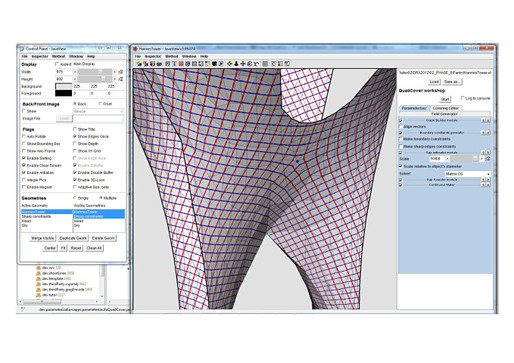Image resolution: width=514 pixels, height=363 pixels.
Task: Click the Merge Visible button
Action: pos(42,238)
